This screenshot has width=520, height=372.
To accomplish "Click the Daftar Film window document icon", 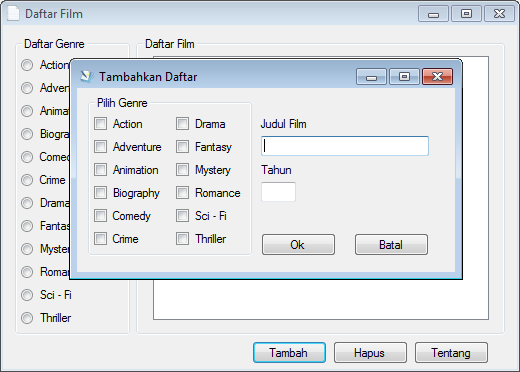I will coord(13,13).
